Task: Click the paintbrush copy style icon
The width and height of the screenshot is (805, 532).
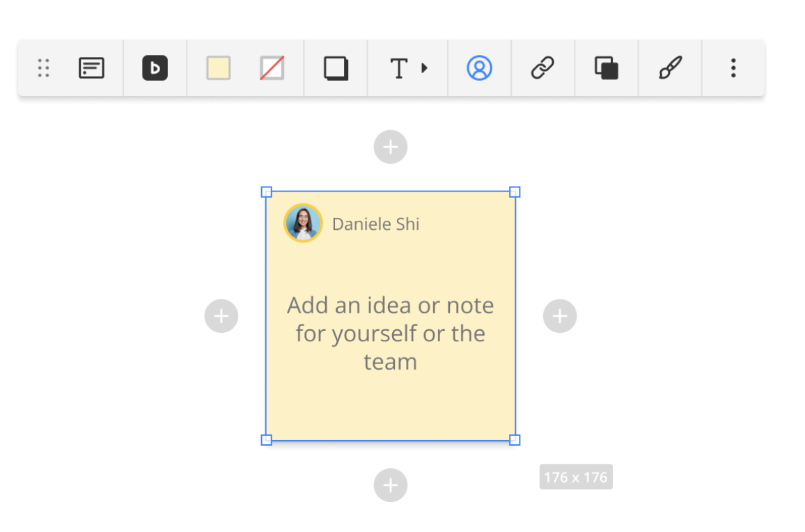Action: [670, 68]
